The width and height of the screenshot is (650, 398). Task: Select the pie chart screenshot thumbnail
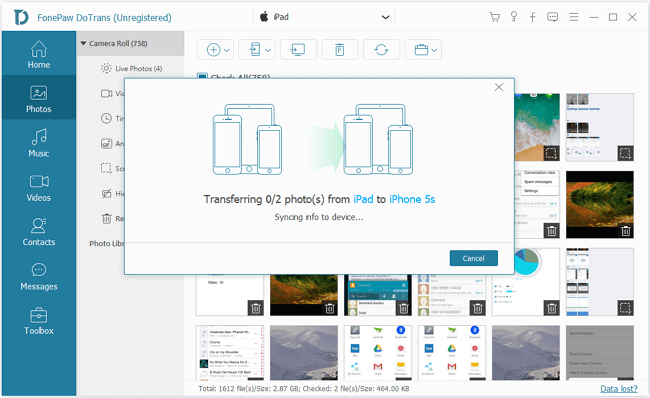pos(526,282)
